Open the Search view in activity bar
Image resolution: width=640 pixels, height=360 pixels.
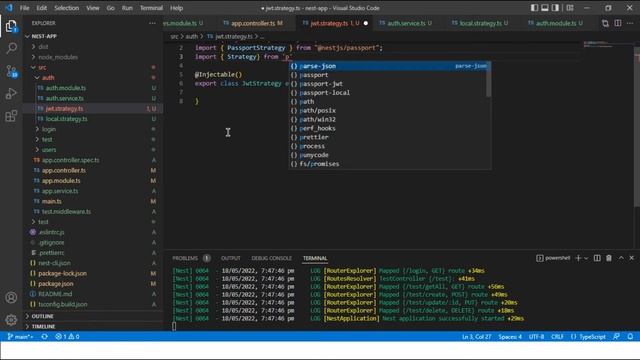[x=11, y=48]
